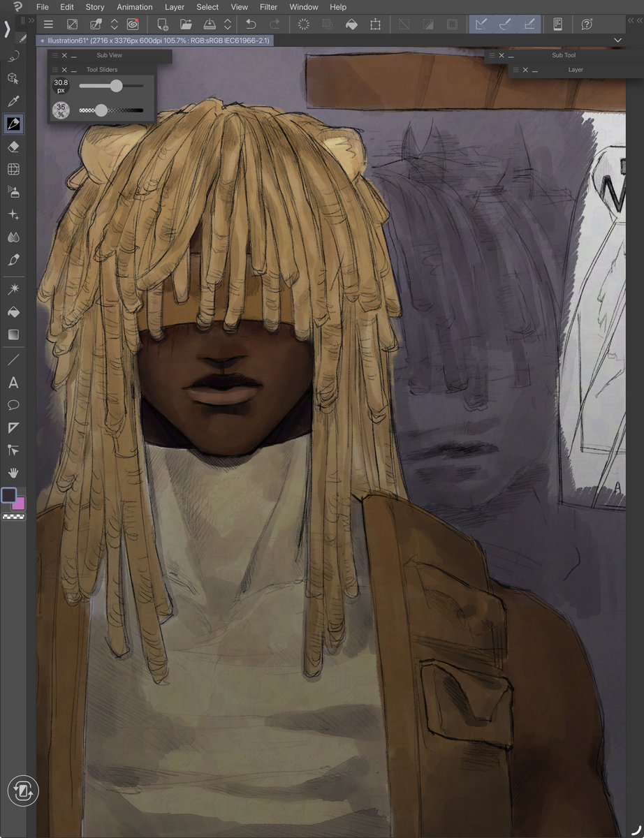Select the transparent color checker strip
This screenshot has height=838, width=644.
point(13,517)
